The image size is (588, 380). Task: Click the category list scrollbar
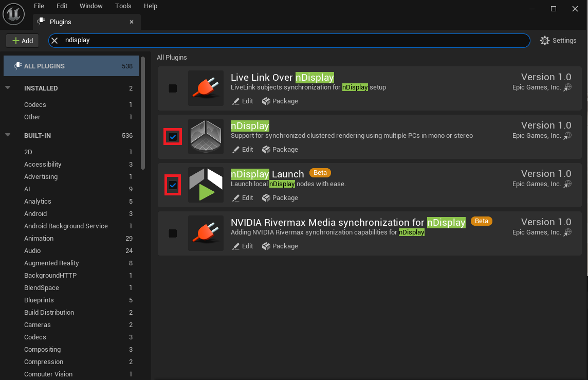coord(143,113)
